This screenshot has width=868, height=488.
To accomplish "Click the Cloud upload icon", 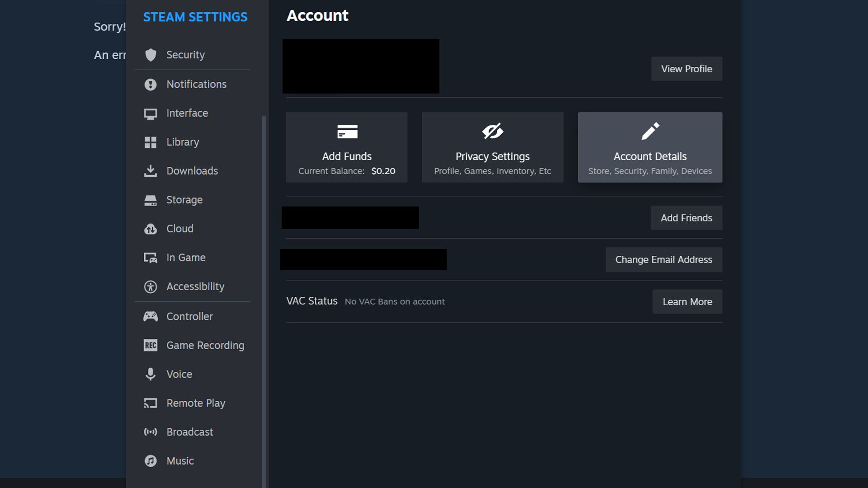I will pyautogui.click(x=151, y=229).
